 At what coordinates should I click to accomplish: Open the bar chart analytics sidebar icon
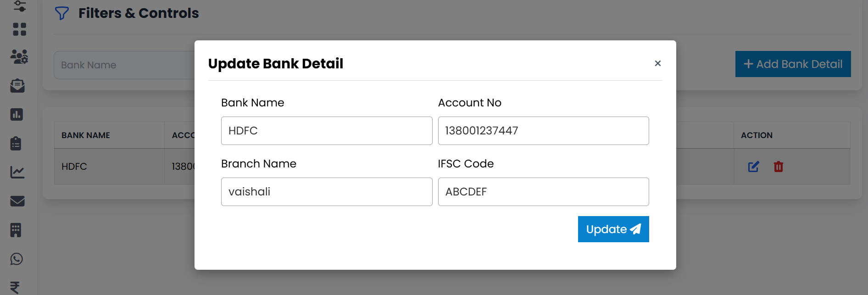(17, 115)
